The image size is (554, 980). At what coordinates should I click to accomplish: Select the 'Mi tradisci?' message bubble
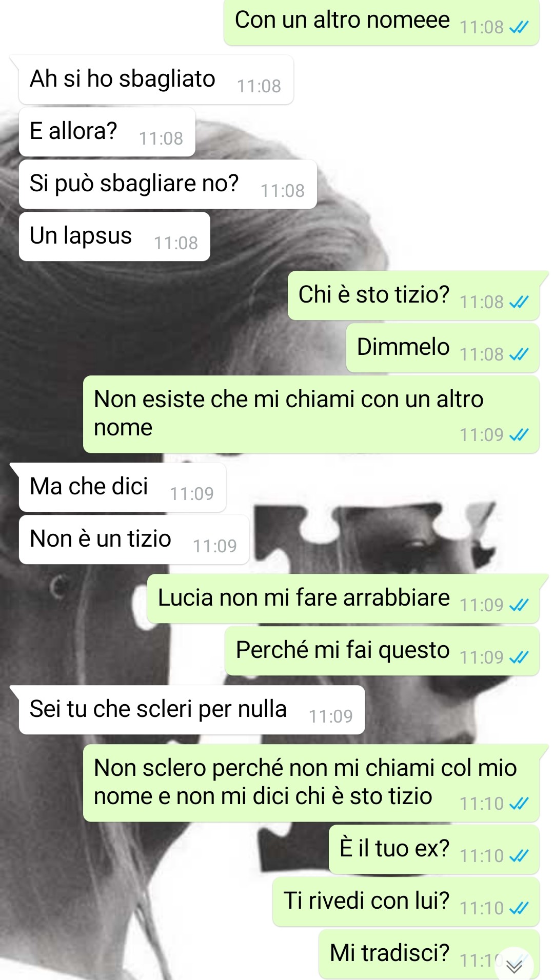point(429,954)
